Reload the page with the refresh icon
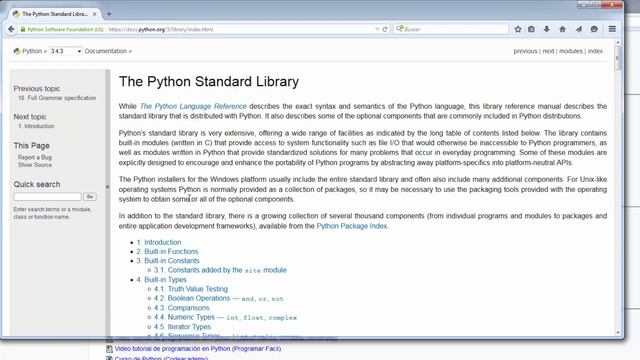Screen dimensions: 640x360 385,29
